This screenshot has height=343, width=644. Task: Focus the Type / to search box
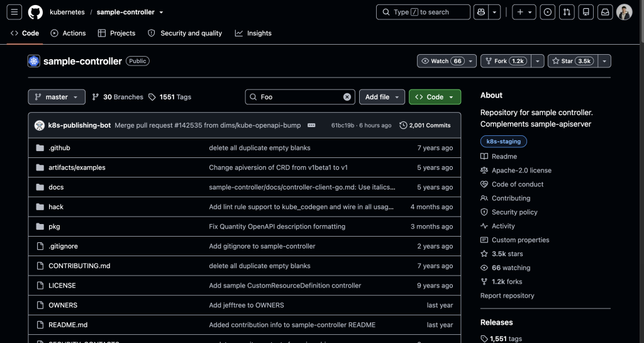click(423, 13)
